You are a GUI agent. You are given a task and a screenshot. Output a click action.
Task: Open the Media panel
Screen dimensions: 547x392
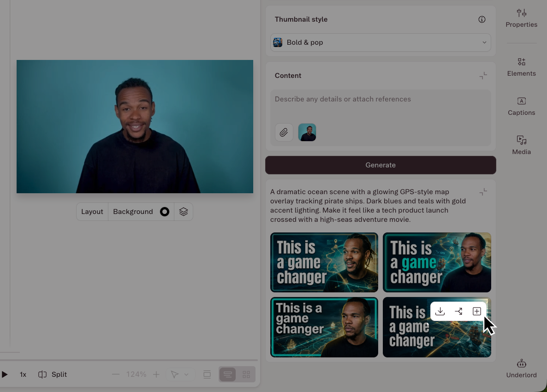(x=521, y=145)
